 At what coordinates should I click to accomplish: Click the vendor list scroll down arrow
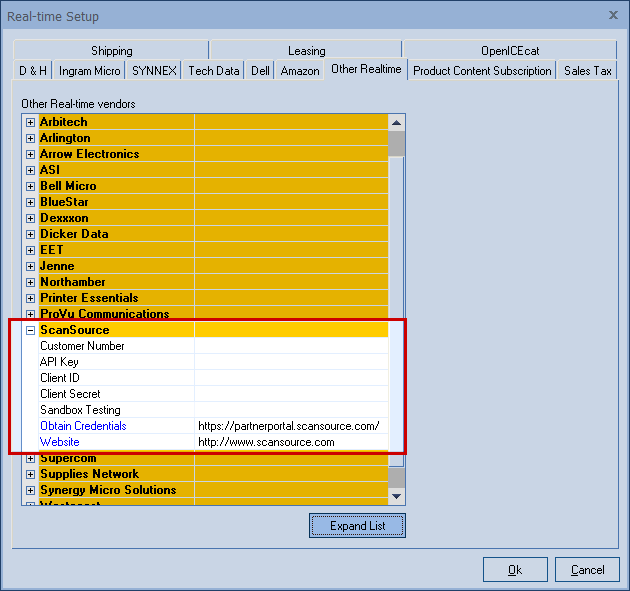tap(397, 496)
